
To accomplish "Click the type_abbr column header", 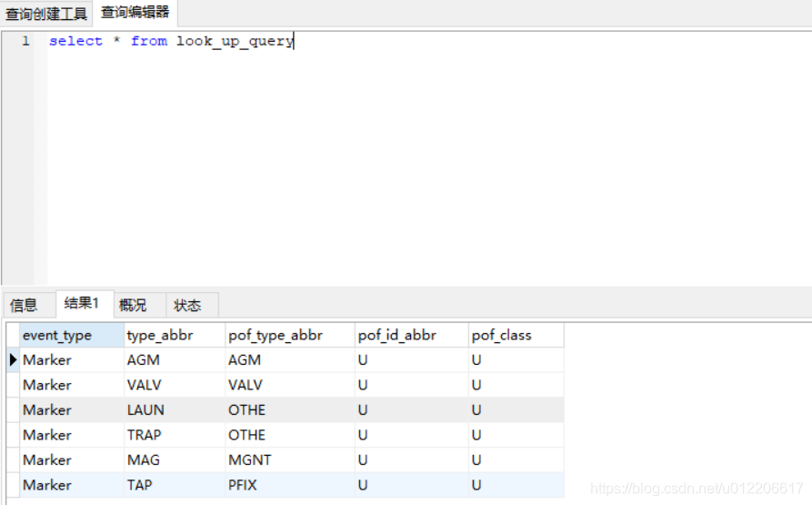I will click(x=175, y=335).
